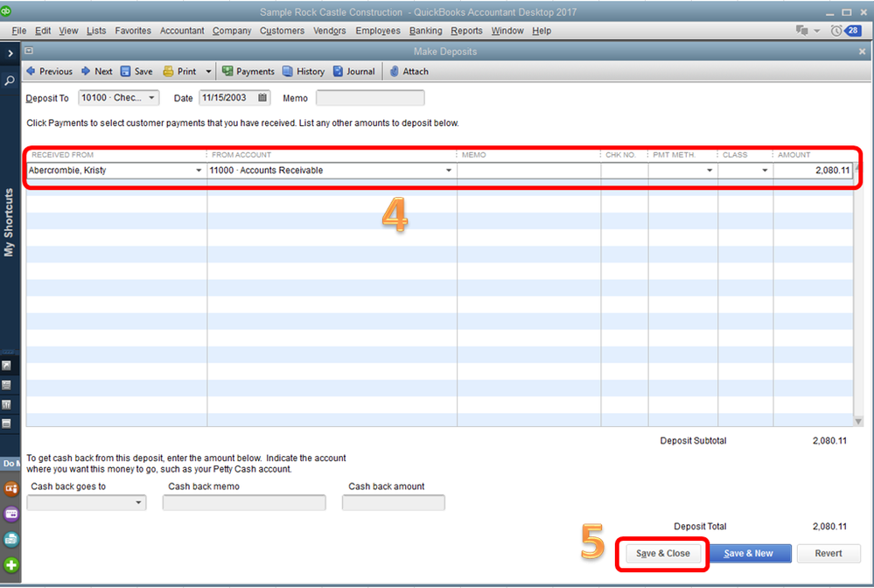The height and width of the screenshot is (588, 874).
Task: Open the Window menu
Action: pyautogui.click(x=507, y=31)
